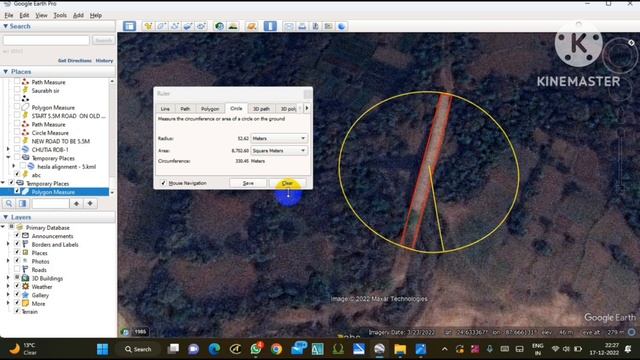The height and width of the screenshot is (360, 640).
Task: Check the Circle Measure item checkbox
Action: click(17, 133)
